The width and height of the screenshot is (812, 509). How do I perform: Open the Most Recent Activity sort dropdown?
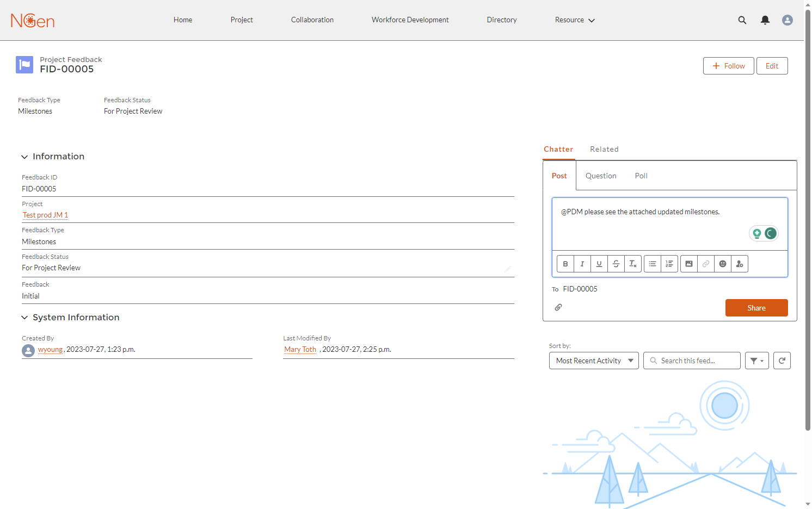pos(594,361)
